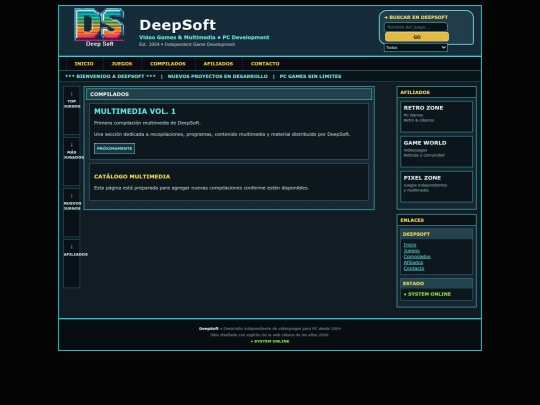This screenshot has height=405, width=540.
Task: Open the Inicio menu tab
Action: point(84,64)
